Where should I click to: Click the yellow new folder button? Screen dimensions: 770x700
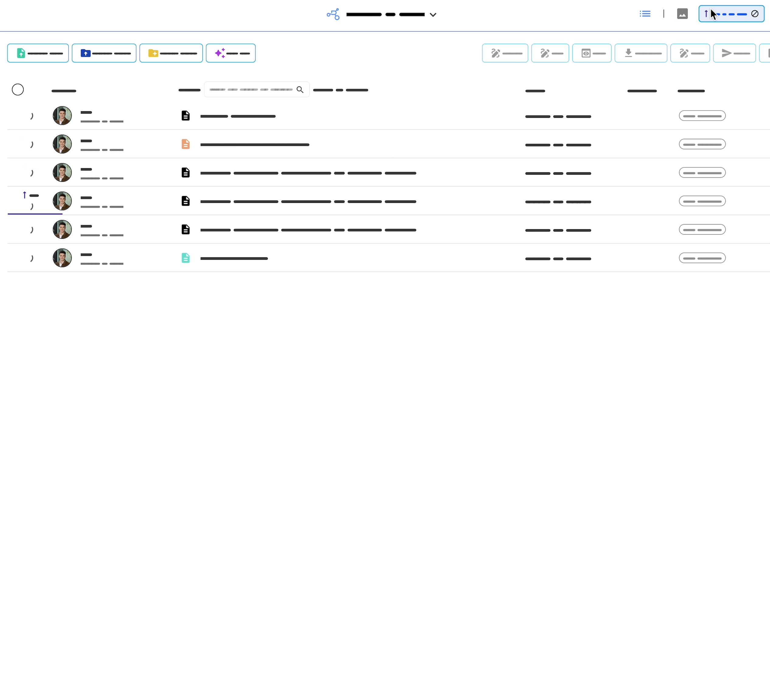pos(171,53)
